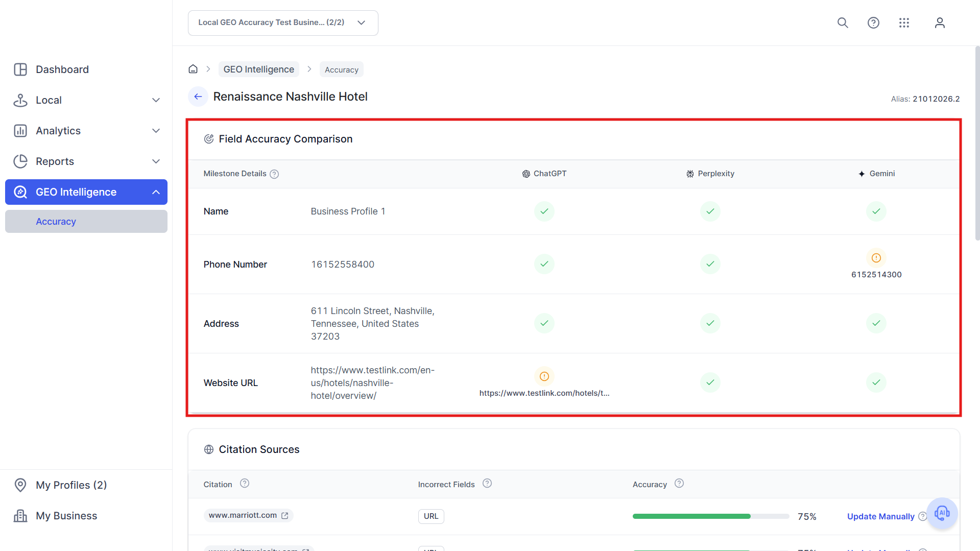Viewport: 980px width, 551px height.
Task: Go to home via breadcrumb house icon
Action: click(x=193, y=69)
